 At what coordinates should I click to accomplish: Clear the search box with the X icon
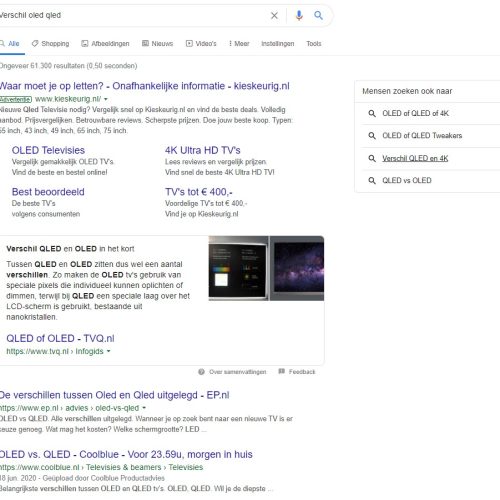(274, 15)
